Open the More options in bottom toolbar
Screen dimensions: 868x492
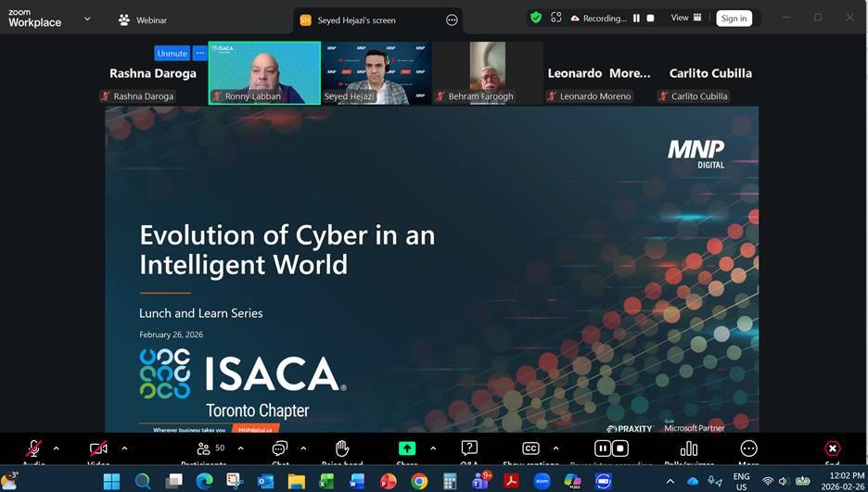point(748,448)
